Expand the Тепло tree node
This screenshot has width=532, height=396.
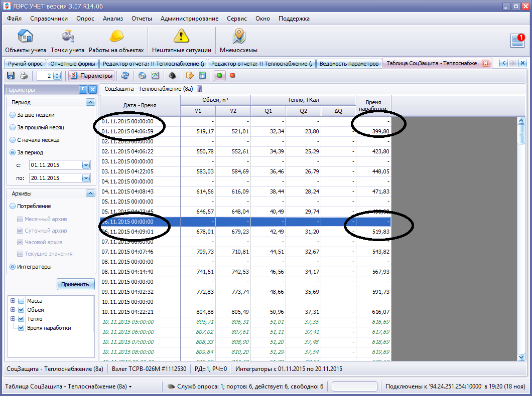13,319
